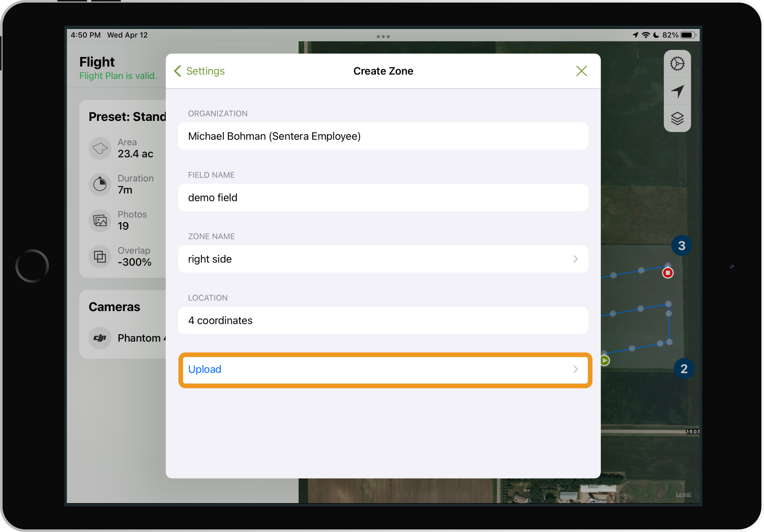Tap the green flight start marker

point(605,361)
